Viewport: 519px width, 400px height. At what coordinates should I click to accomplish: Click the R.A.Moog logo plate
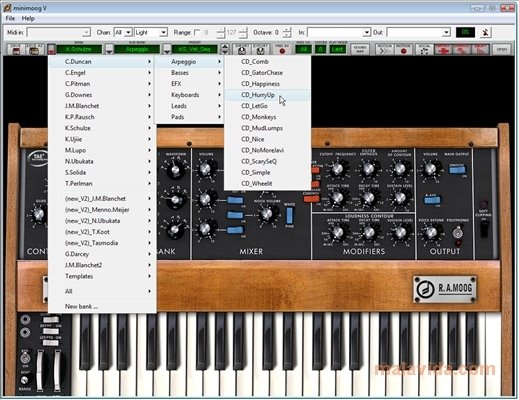pos(445,289)
